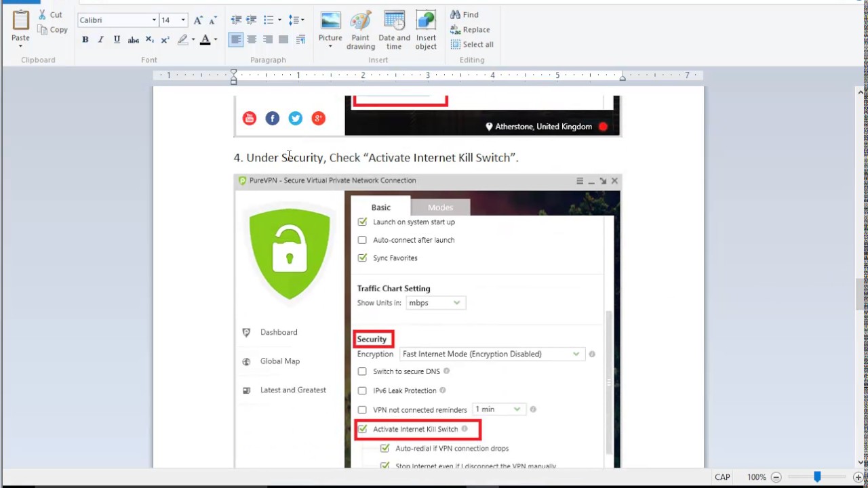Toggle italic formatting

tap(101, 40)
